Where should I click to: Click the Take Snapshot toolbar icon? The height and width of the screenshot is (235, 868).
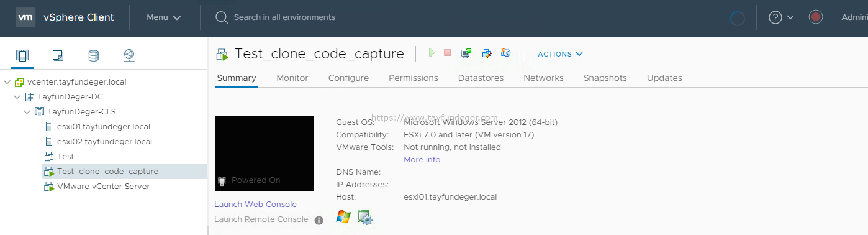click(506, 53)
